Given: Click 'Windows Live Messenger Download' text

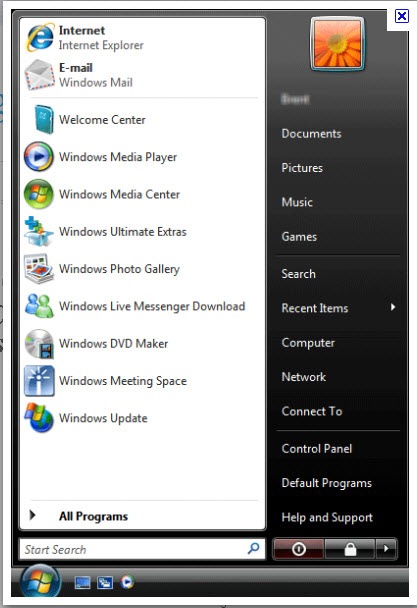Looking at the screenshot, I should (152, 306).
